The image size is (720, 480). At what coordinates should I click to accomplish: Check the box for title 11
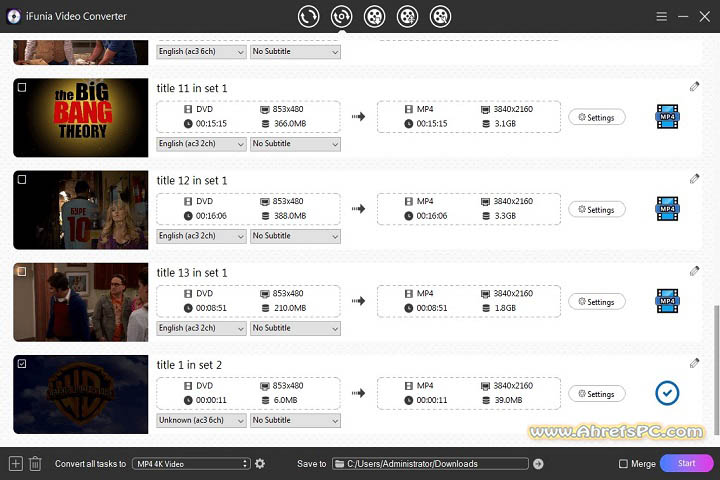click(x=23, y=88)
